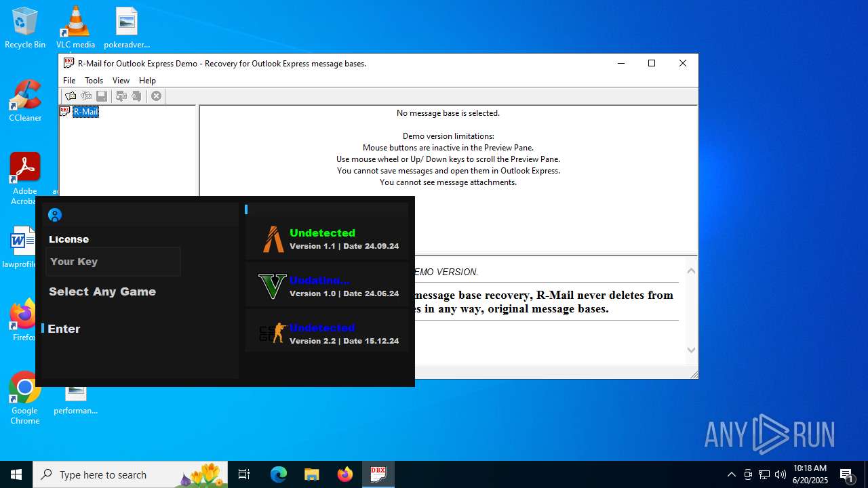Viewport: 868px width, 488px height.
Task: Open VLC media player desktop icon
Action: (75, 28)
